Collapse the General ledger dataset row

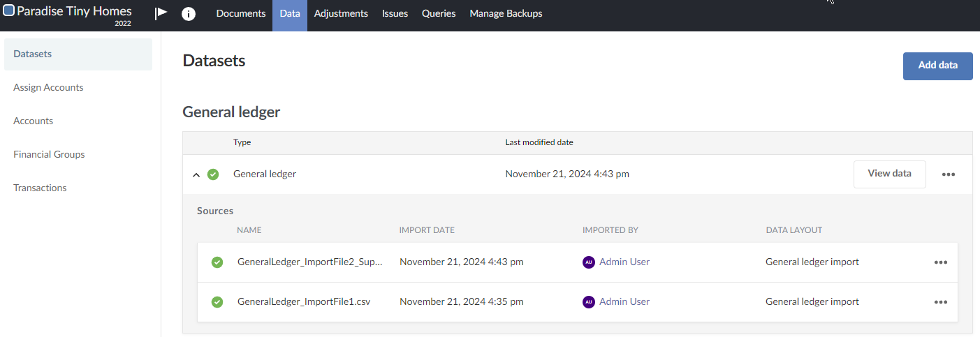pos(196,174)
